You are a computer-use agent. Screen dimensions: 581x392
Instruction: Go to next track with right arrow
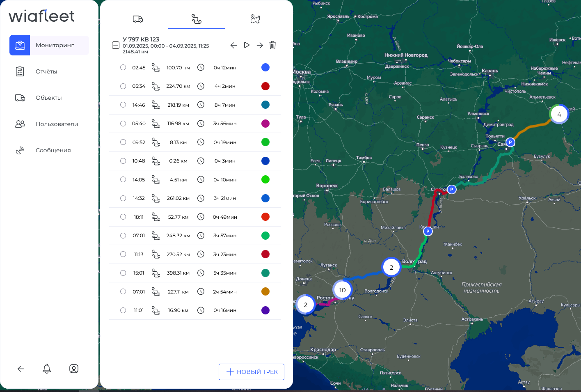tap(260, 45)
